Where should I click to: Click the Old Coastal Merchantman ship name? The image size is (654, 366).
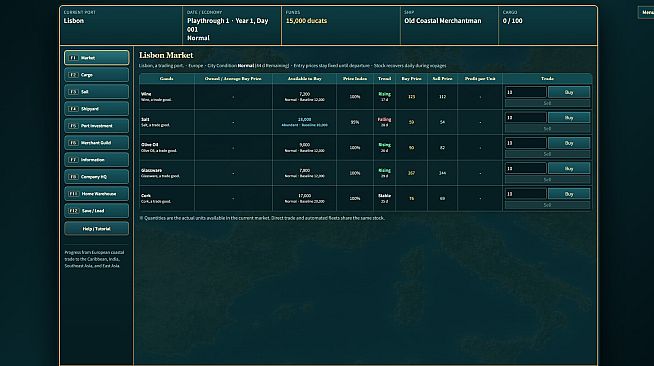click(443, 21)
